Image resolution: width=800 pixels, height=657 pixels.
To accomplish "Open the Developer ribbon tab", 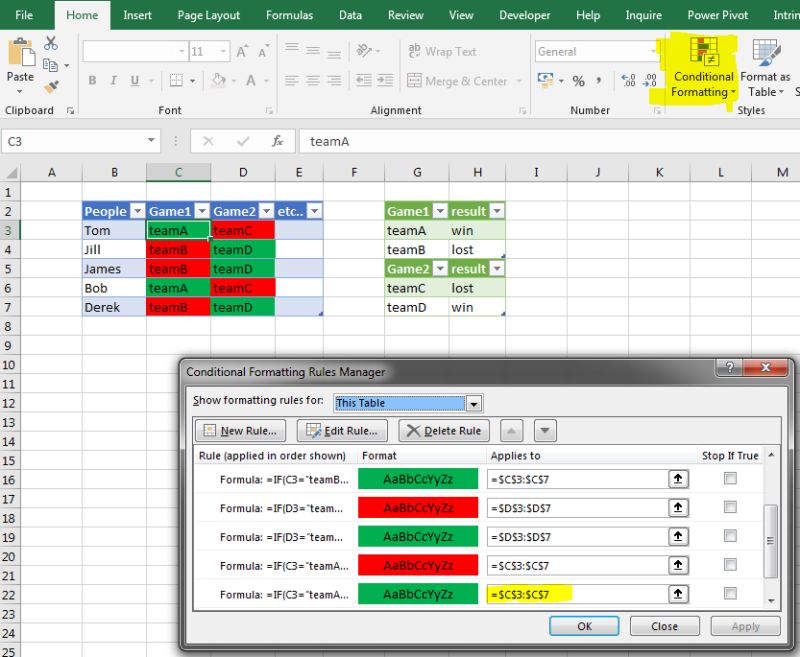I will tap(524, 15).
